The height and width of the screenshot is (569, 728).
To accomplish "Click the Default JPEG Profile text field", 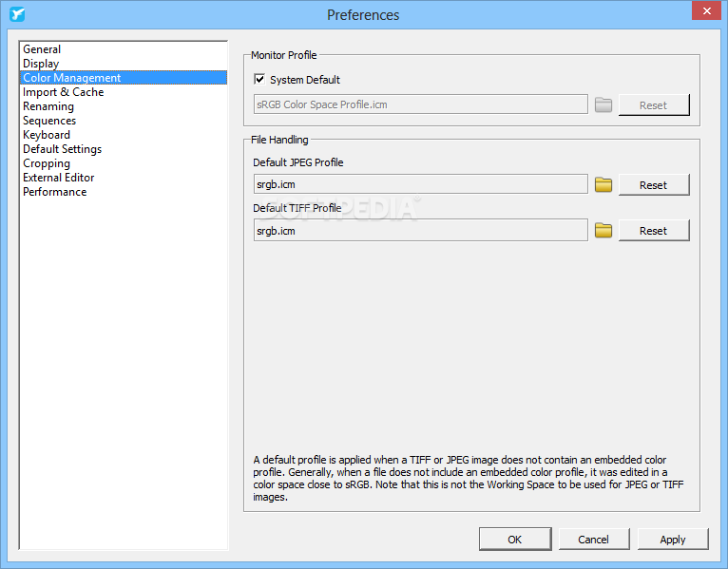I will point(421,184).
